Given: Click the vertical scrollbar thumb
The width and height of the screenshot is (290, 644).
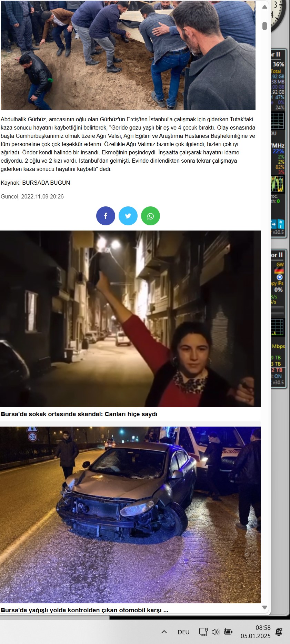Looking at the screenshot, I should click(264, 26).
